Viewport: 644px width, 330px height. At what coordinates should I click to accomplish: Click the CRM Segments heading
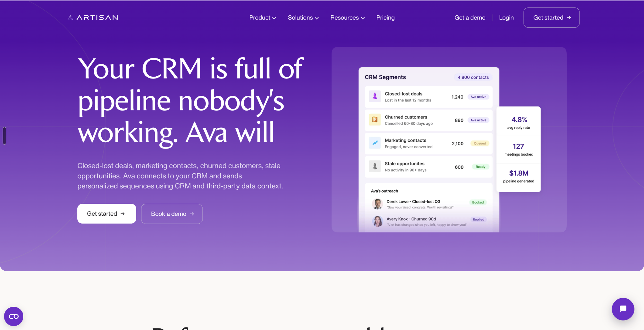coord(385,77)
